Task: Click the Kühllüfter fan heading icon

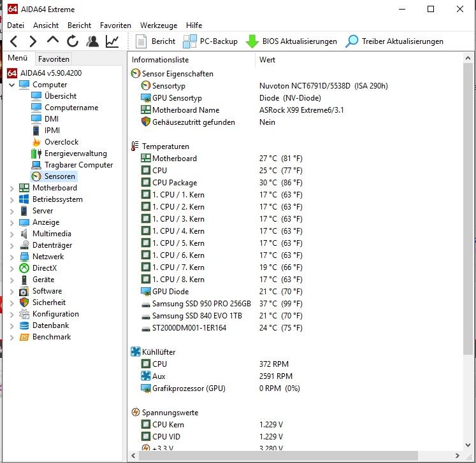Action: click(135, 352)
